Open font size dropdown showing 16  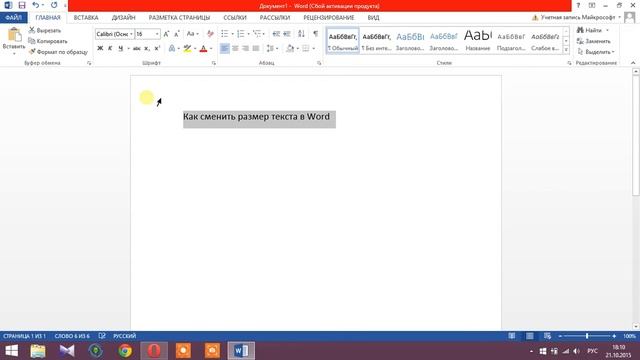click(157, 34)
